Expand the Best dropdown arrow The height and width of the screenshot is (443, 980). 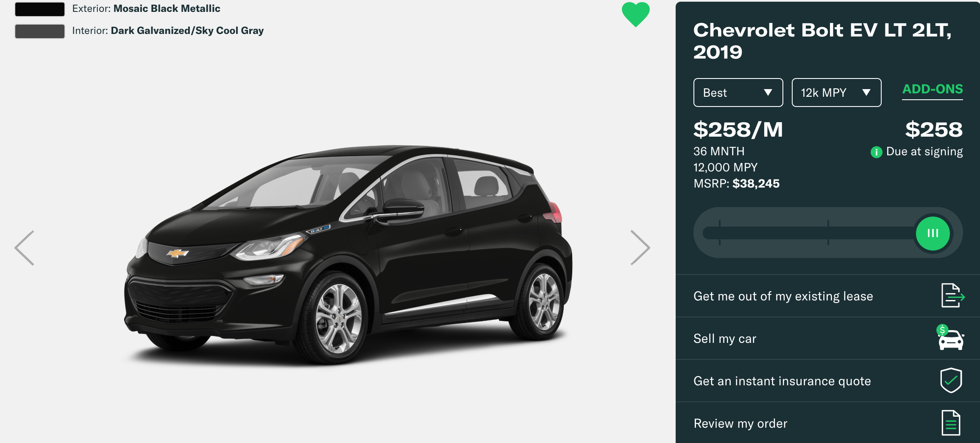pos(768,93)
